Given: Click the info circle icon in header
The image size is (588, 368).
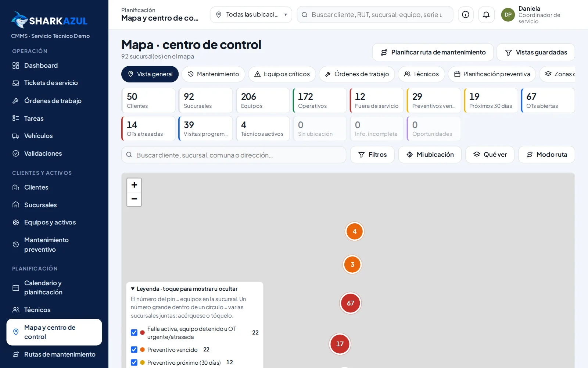Looking at the screenshot, I should point(465,15).
